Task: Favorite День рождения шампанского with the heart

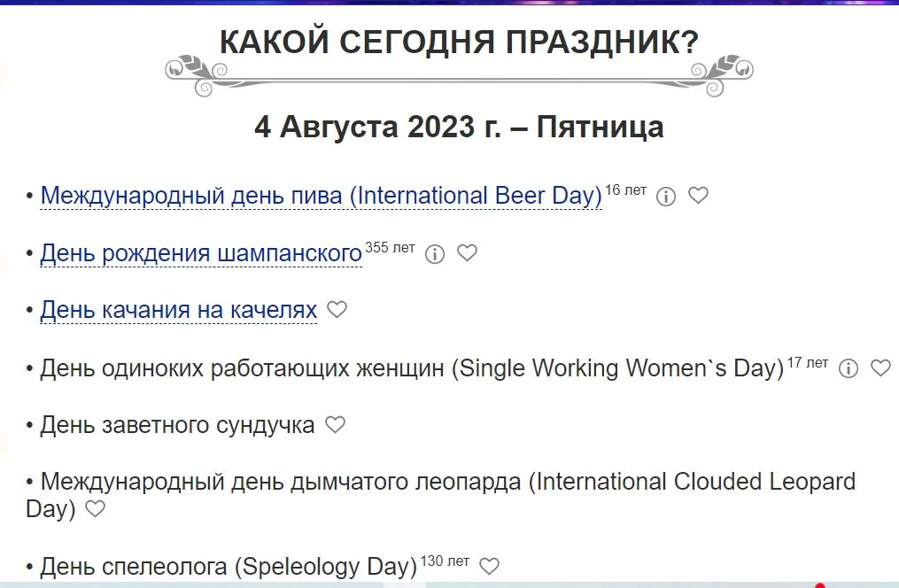Action: (468, 254)
